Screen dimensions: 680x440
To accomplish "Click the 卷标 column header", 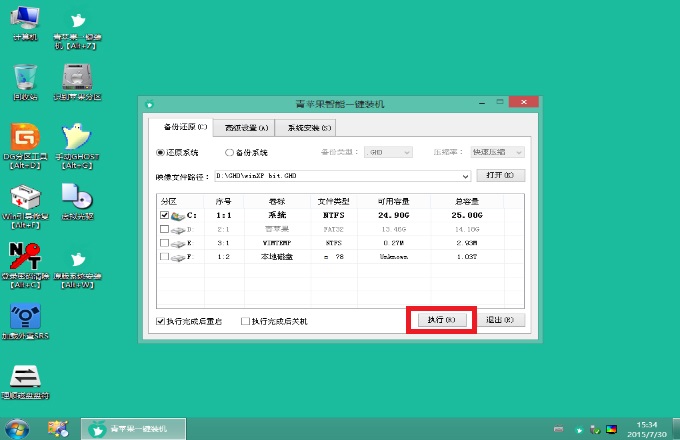I will pyautogui.click(x=277, y=202).
